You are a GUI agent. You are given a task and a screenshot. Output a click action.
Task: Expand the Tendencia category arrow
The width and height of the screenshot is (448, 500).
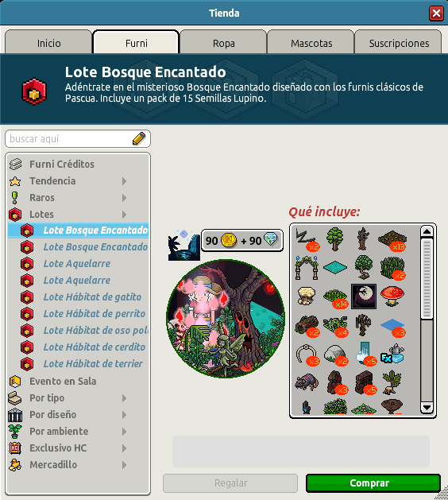pos(124,181)
